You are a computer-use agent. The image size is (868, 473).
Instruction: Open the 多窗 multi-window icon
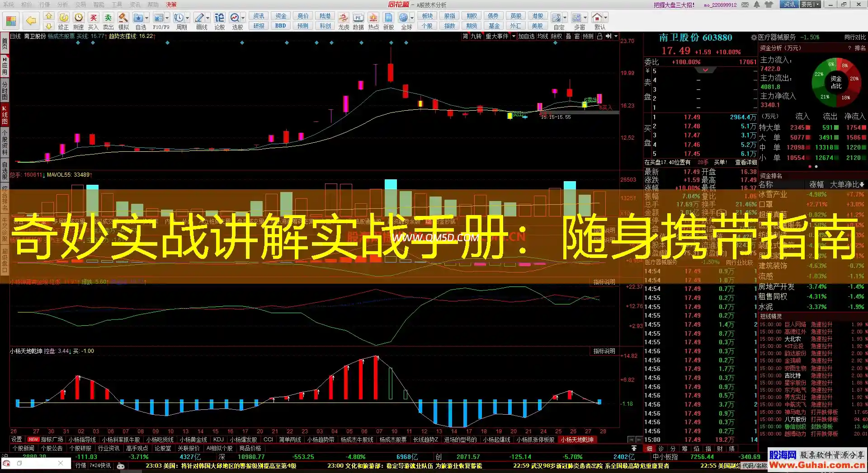point(577,18)
